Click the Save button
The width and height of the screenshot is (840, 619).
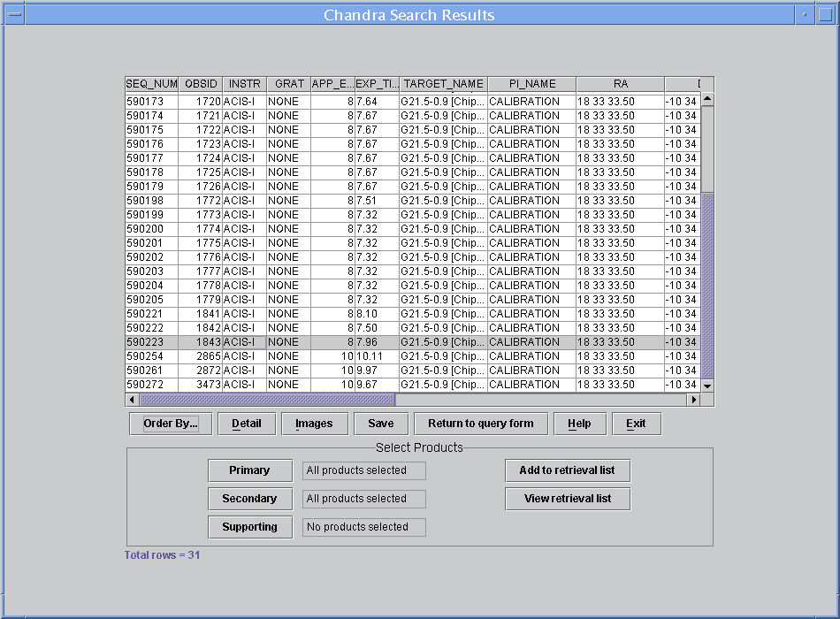point(381,424)
